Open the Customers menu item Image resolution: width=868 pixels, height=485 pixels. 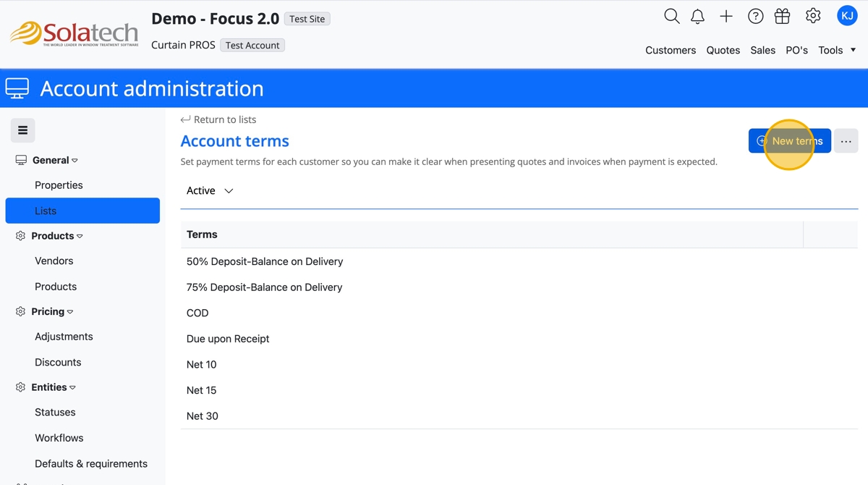[671, 50]
